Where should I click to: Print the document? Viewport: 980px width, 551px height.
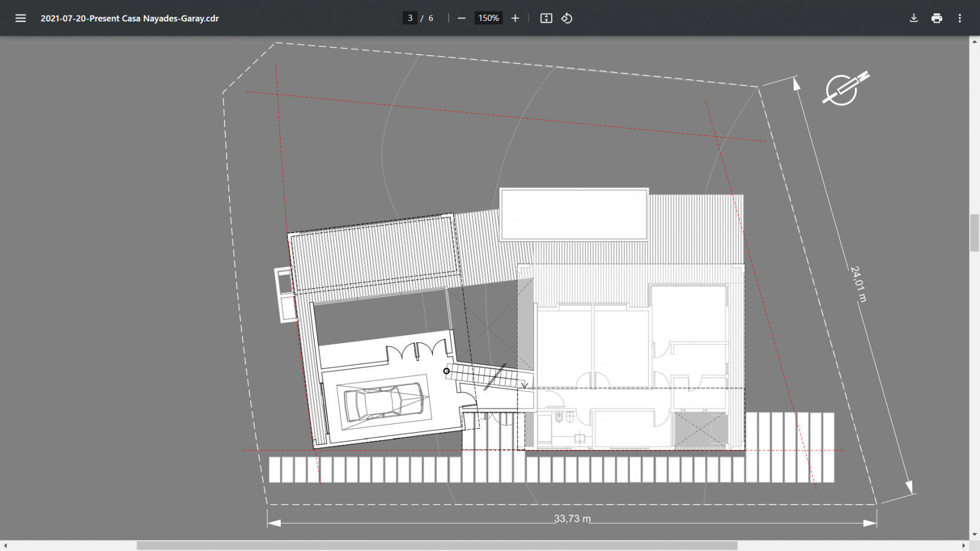pyautogui.click(x=936, y=18)
